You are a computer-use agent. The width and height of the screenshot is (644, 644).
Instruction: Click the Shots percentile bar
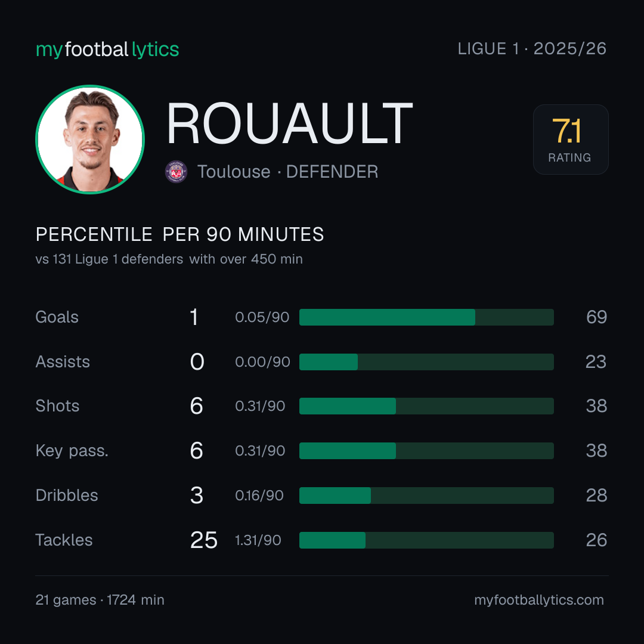tap(426, 406)
